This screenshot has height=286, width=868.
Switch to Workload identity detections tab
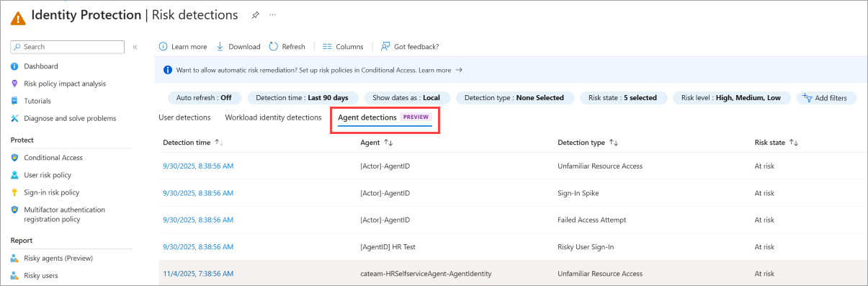tap(273, 117)
